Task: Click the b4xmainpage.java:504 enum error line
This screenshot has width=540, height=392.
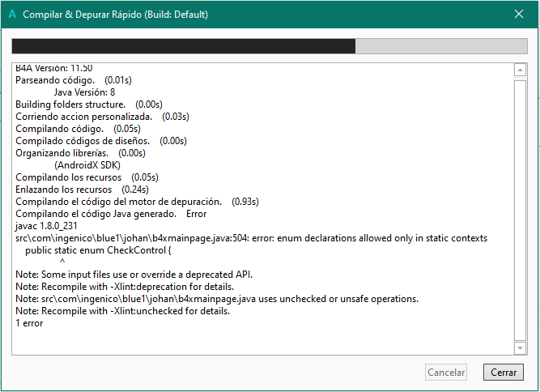Action: tap(251, 238)
